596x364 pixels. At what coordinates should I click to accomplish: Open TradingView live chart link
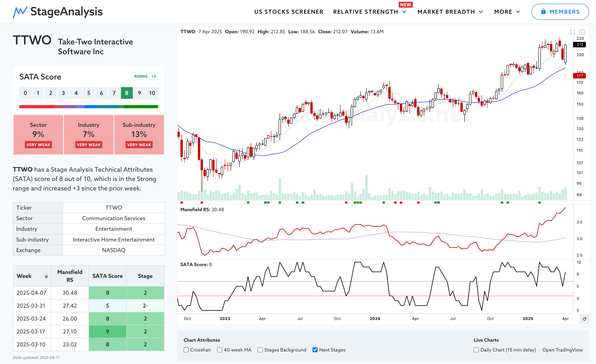point(562,350)
